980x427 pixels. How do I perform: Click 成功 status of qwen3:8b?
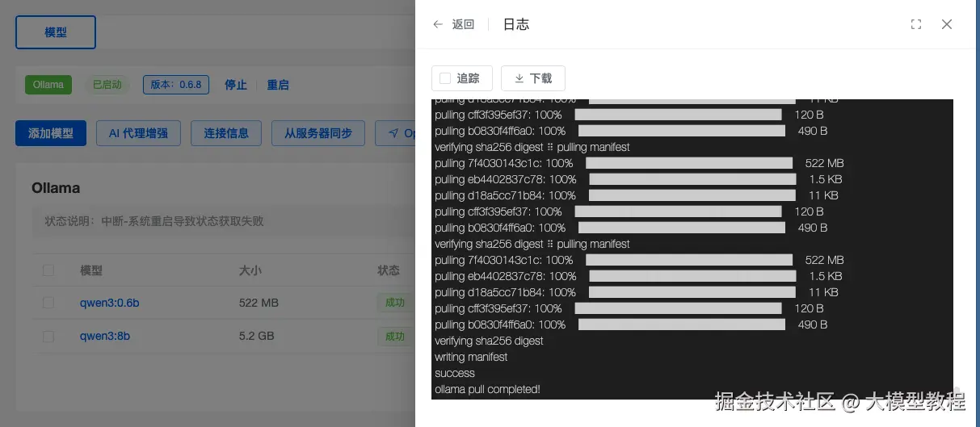coord(395,336)
